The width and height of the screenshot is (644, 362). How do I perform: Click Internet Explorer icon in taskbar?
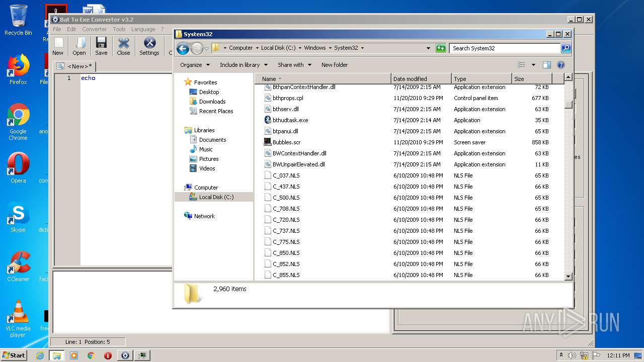(x=40, y=355)
